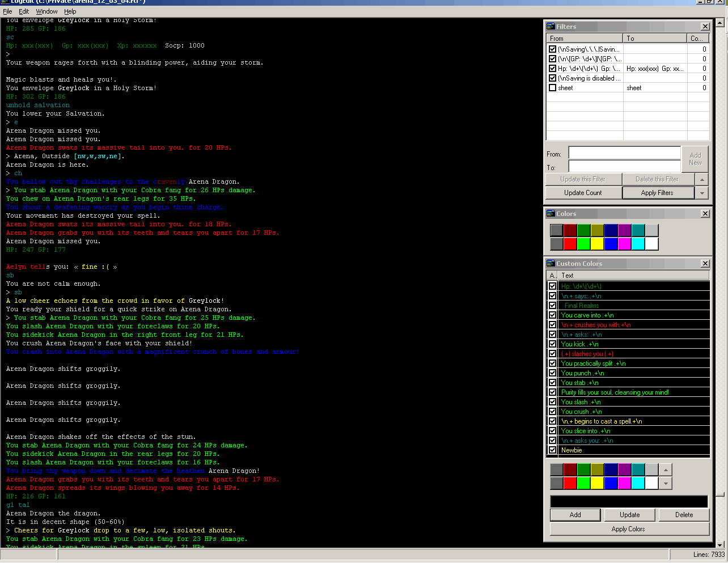
Task: Click the down arrow beside Apply Filters
Action: pos(702,193)
